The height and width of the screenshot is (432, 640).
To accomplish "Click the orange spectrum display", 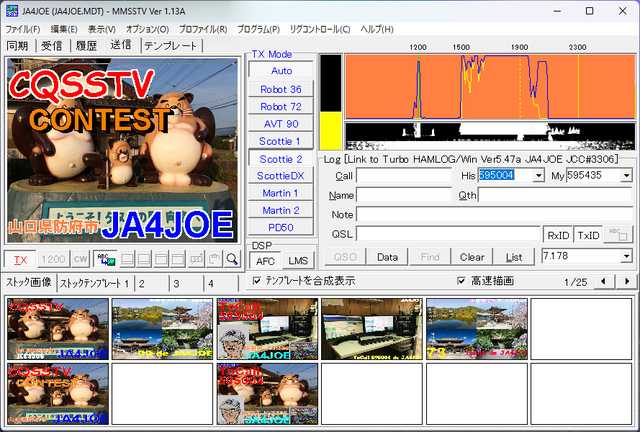I will coord(490,87).
